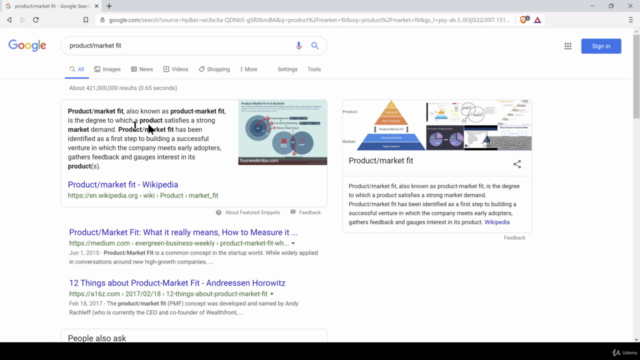The image size is (640, 360).
Task: Click into the search query field
Action: point(180,46)
